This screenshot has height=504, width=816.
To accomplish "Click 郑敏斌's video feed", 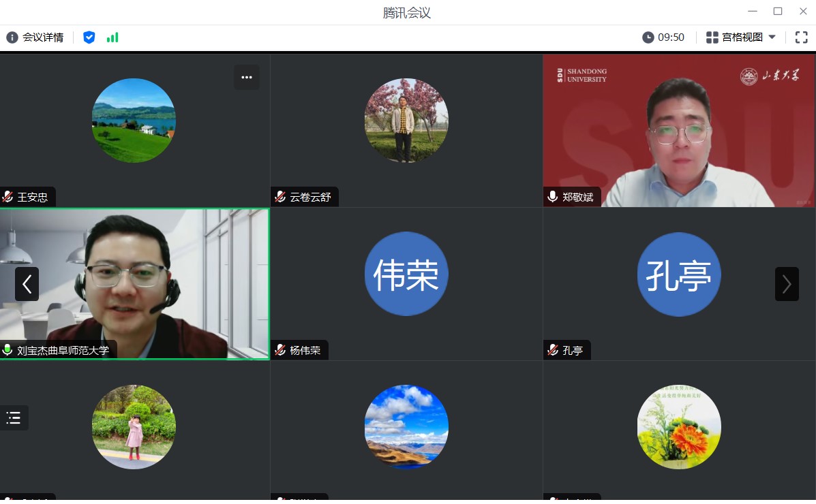I will click(679, 131).
